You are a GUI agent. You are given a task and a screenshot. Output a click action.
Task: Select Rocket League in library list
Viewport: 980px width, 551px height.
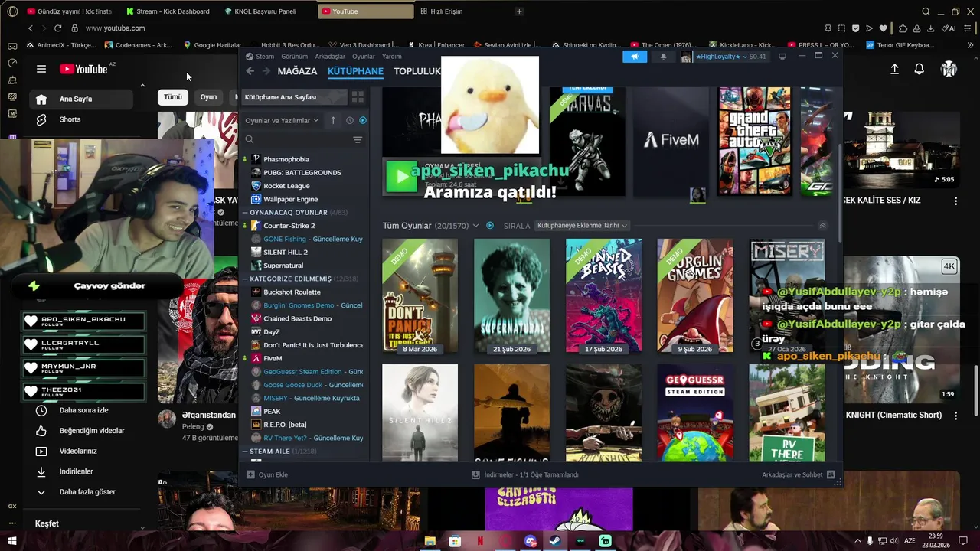[286, 186]
